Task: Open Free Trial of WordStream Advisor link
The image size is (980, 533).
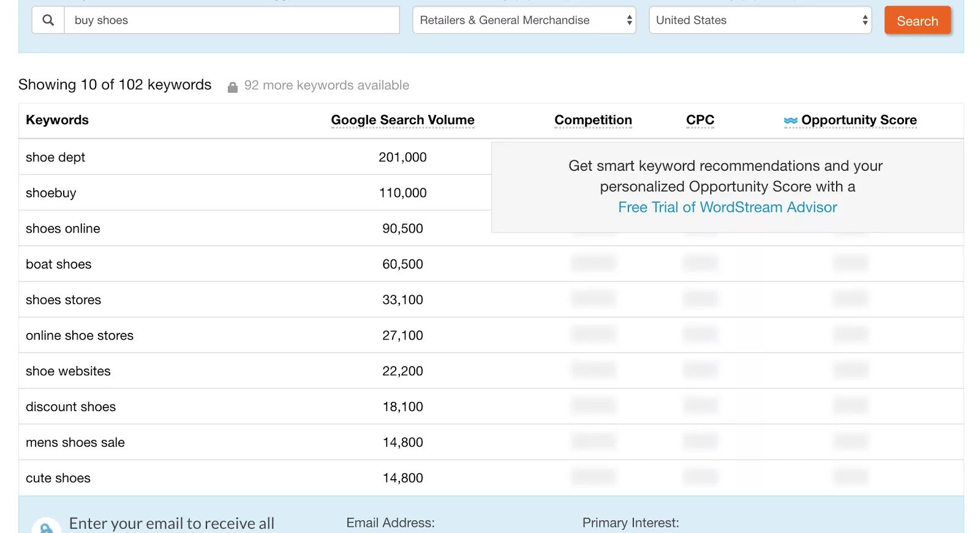Action: [x=727, y=207]
